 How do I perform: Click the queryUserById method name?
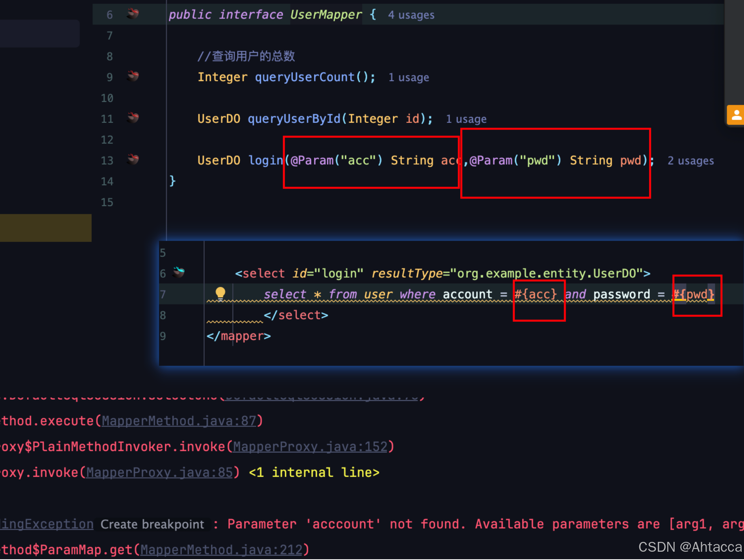coord(294,119)
